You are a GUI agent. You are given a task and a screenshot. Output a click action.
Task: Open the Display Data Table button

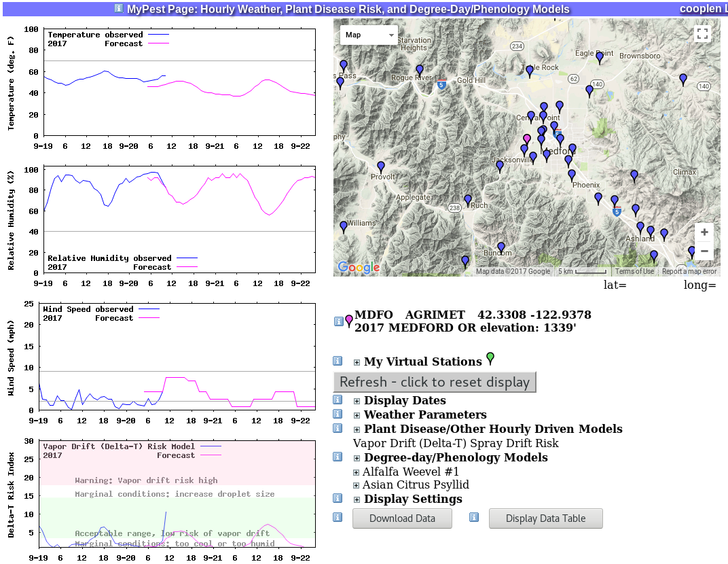[545, 518]
